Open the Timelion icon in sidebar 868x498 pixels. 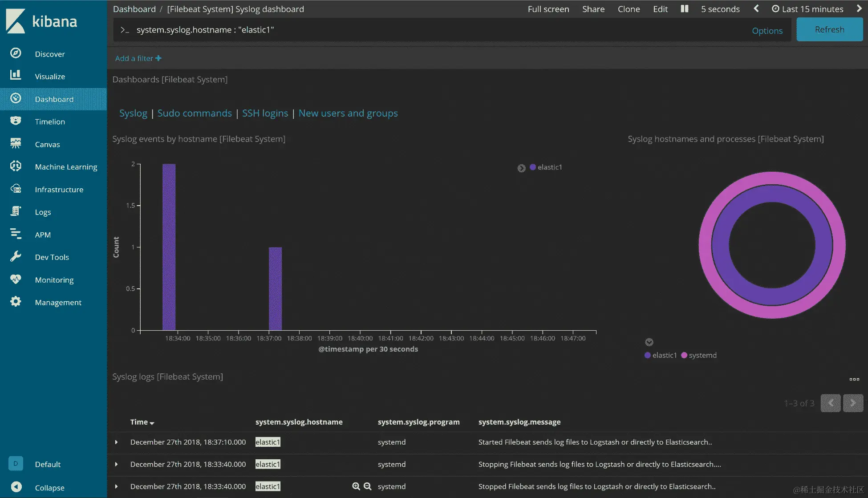coord(16,121)
